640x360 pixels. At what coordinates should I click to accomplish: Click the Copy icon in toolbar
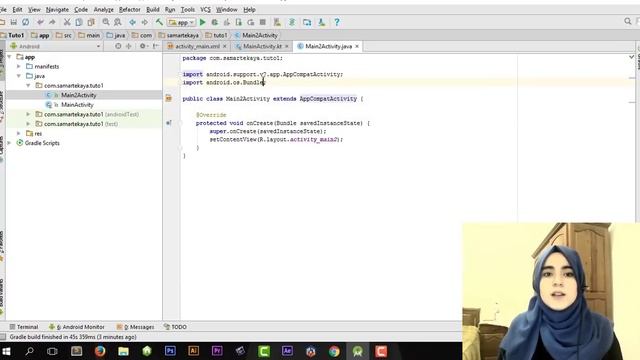click(79, 22)
